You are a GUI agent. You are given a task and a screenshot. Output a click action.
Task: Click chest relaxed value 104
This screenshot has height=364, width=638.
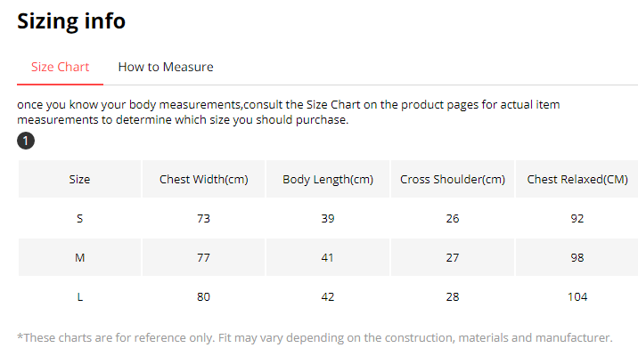[x=577, y=297]
